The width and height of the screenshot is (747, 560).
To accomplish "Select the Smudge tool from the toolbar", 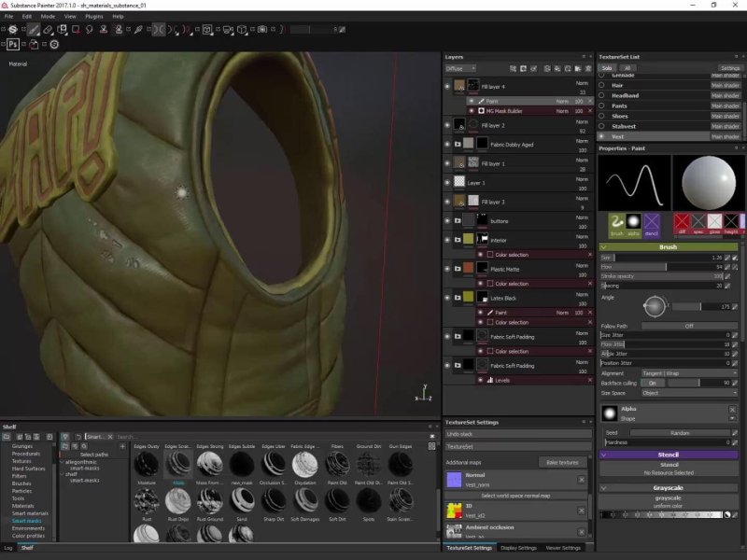I will (x=89, y=31).
